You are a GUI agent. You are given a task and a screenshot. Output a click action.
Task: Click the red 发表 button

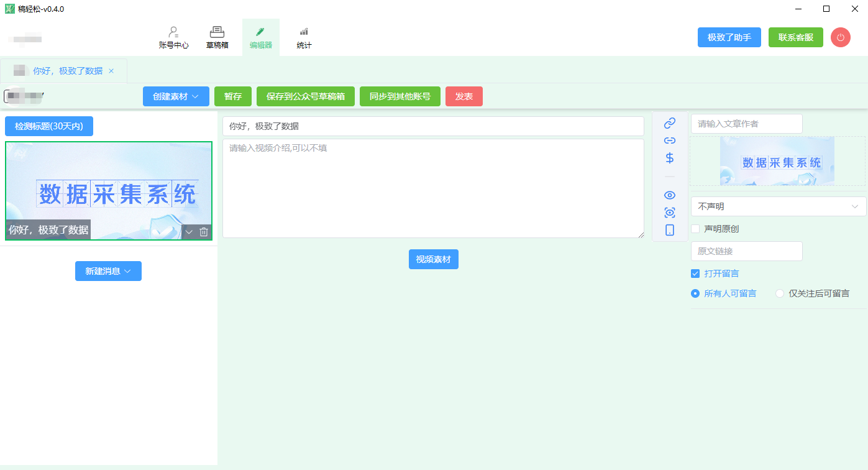tap(464, 96)
